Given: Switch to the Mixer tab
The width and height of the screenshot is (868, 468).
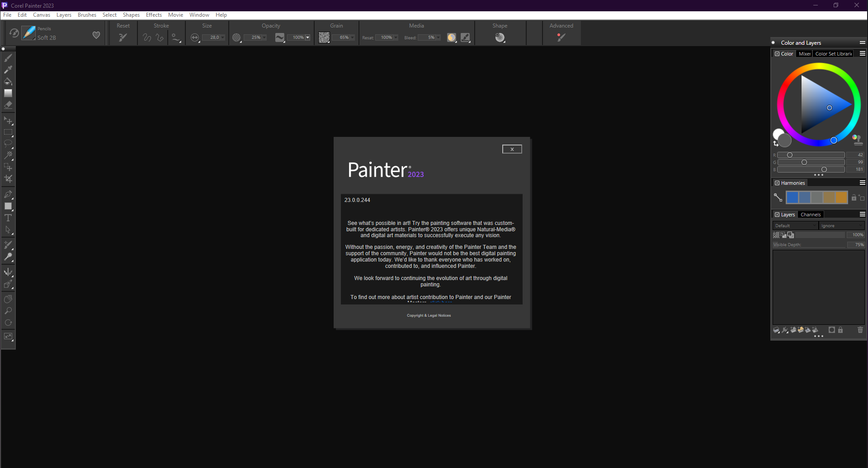Looking at the screenshot, I should click(804, 54).
